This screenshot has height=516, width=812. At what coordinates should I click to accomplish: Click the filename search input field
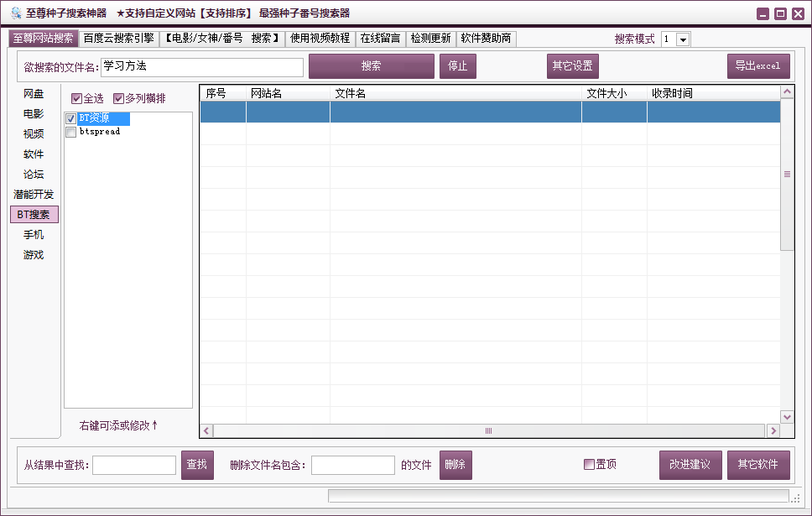pos(201,66)
